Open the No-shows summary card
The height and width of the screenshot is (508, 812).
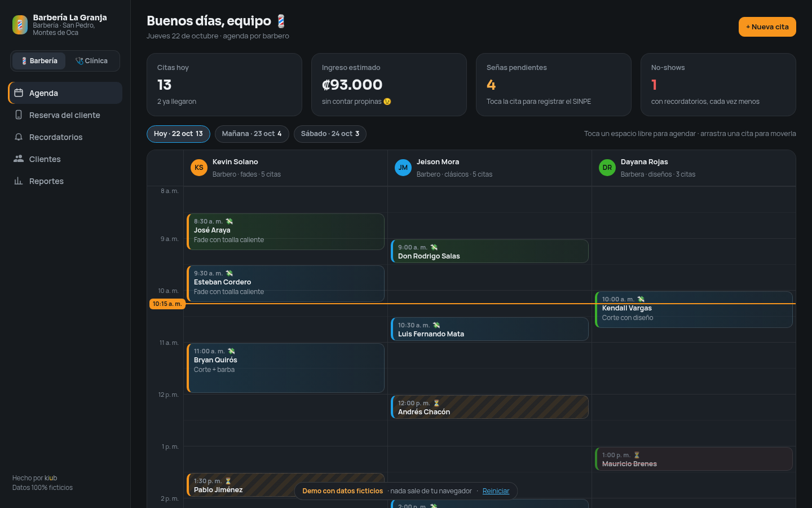718,85
